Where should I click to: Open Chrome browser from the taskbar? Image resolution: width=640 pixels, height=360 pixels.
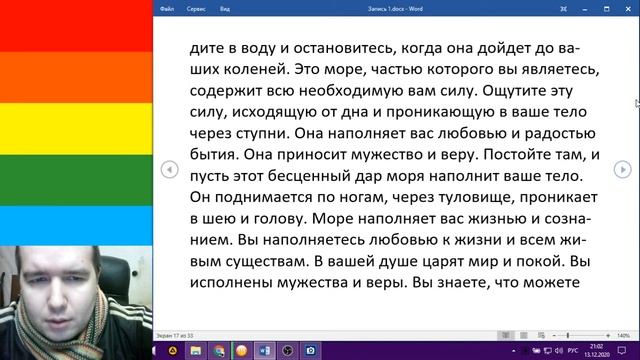point(219,351)
